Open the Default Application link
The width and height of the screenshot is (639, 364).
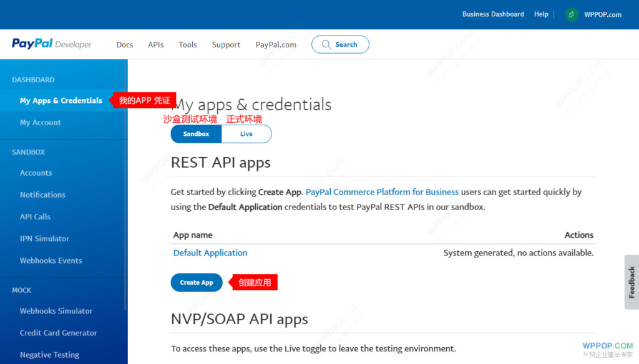click(x=210, y=253)
